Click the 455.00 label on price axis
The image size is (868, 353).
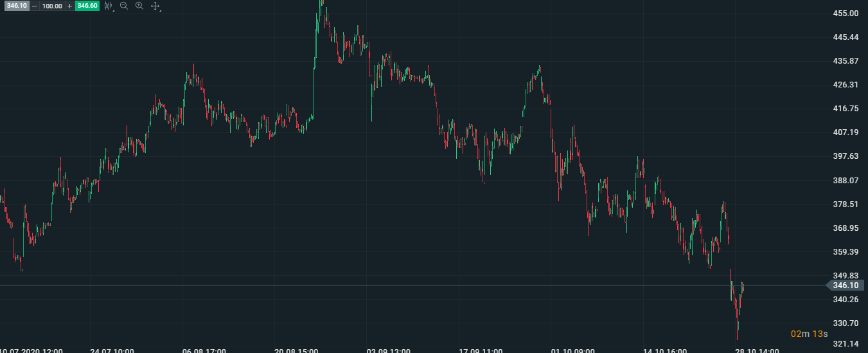click(x=846, y=14)
